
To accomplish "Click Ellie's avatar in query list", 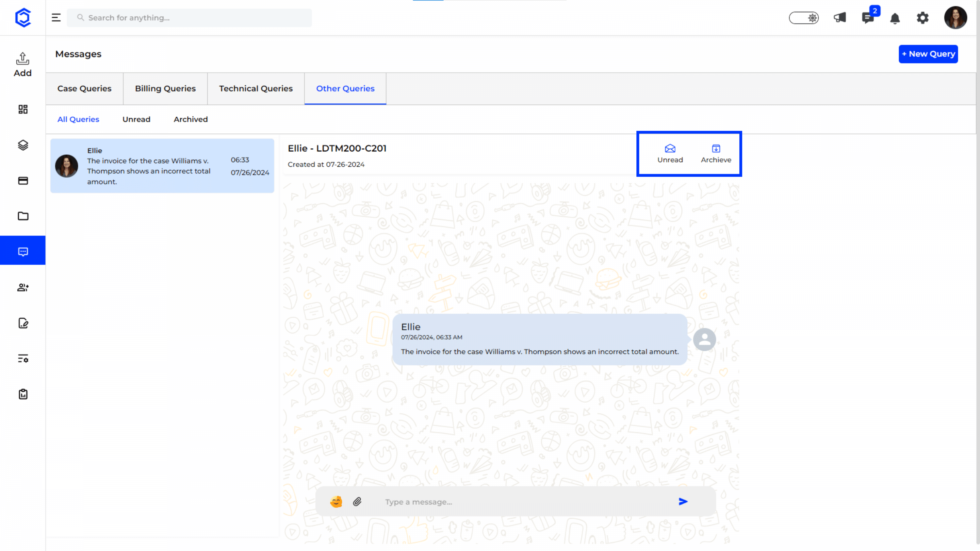I will point(67,166).
